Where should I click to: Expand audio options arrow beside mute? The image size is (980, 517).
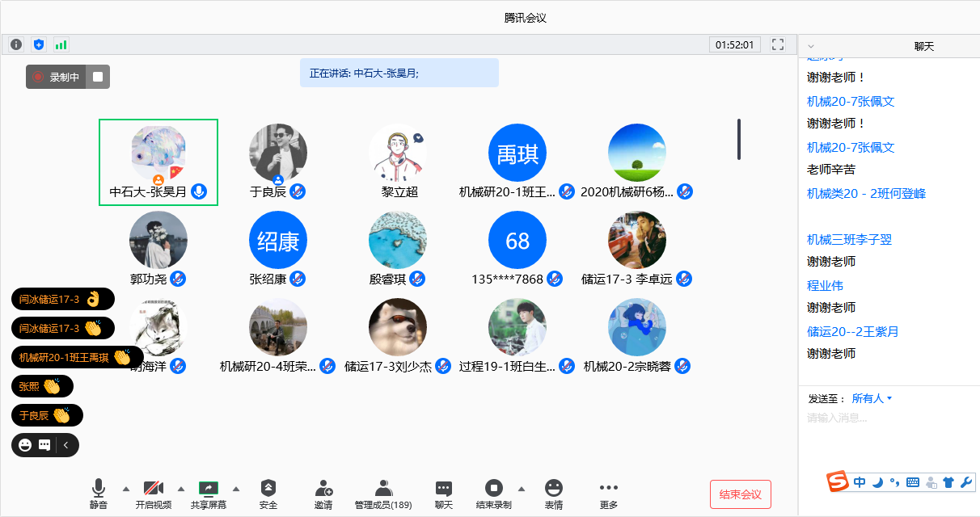pos(125,489)
